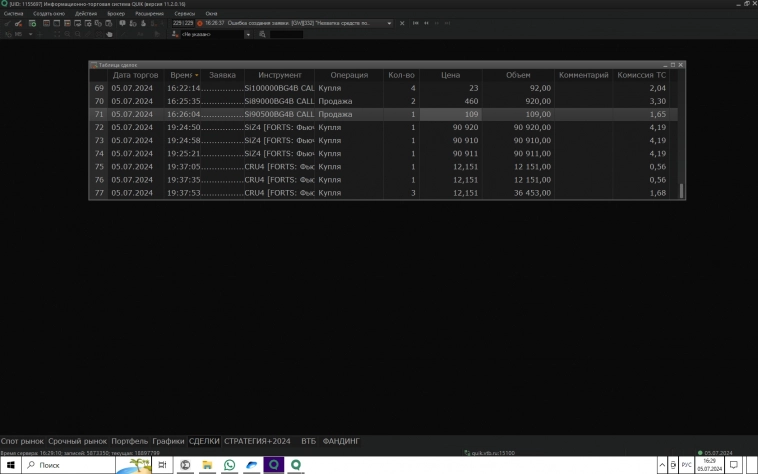Image resolution: width=758 pixels, height=474 pixels.
Task: Click the active QUIK taskbar icon
Action: (273, 465)
